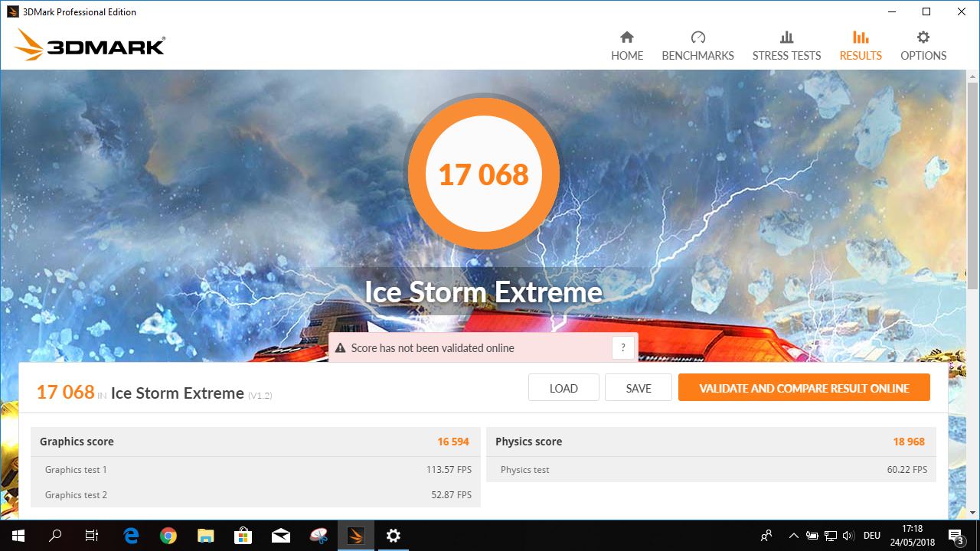Open taskbar Search
Viewport: 980px width, 551px height.
(55, 536)
